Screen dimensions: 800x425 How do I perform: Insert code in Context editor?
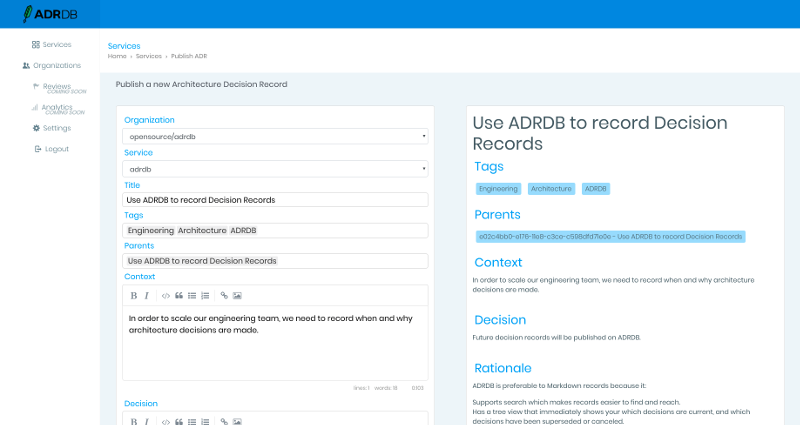166,295
